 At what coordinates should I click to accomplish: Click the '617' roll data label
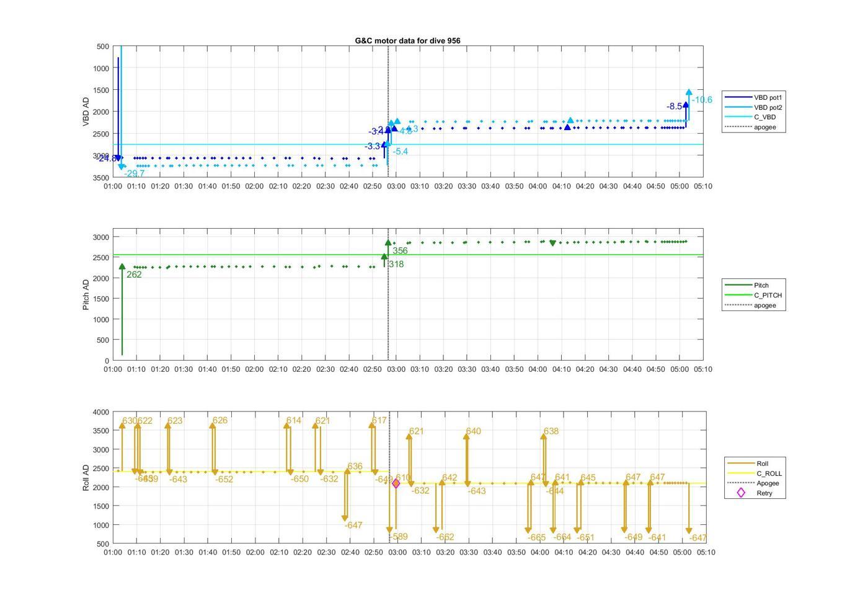(x=379, y=420)
